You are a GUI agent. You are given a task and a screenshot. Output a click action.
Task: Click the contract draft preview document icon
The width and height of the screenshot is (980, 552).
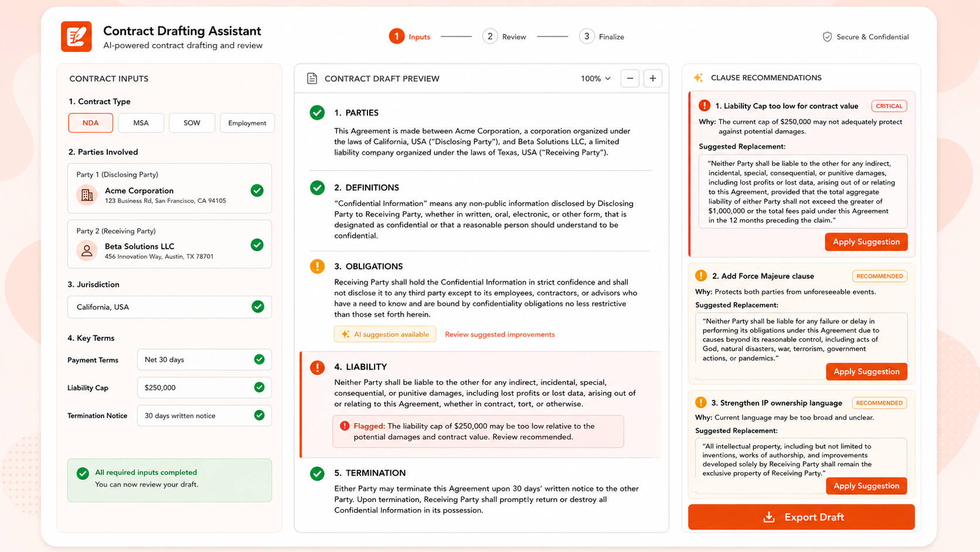click(312, 79)
